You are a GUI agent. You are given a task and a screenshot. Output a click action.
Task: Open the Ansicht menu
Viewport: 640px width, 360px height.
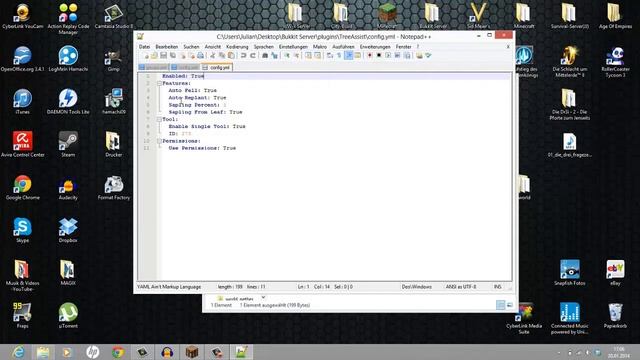[x=213, y=47]
